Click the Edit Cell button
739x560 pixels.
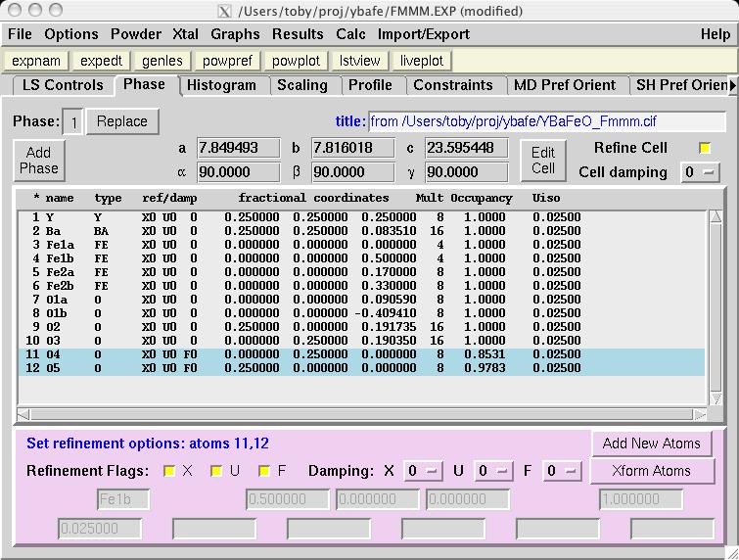[543, 161]
